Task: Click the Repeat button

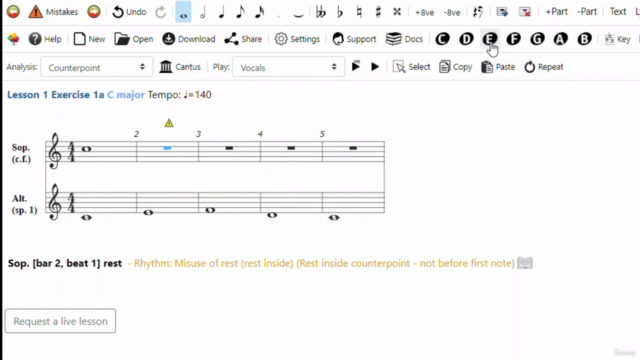Action: click(x=544, y=67)
